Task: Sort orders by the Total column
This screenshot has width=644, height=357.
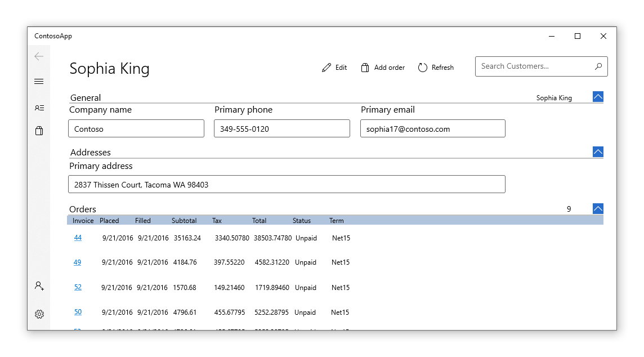Action: coord(259,221)
